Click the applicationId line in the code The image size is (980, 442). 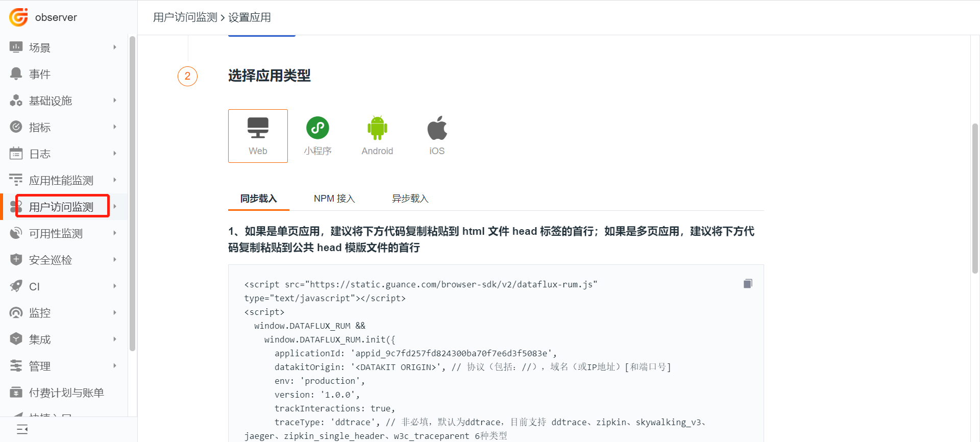(415, 353)
